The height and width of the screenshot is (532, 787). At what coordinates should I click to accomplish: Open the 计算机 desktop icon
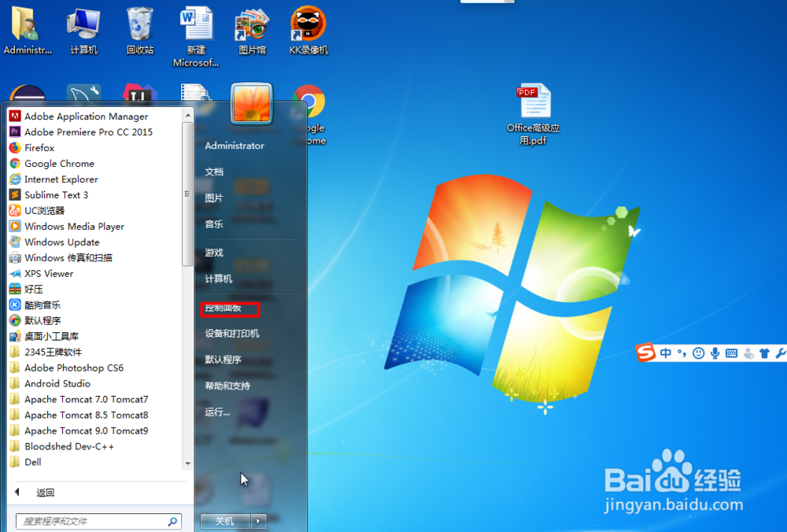[84, 30]
